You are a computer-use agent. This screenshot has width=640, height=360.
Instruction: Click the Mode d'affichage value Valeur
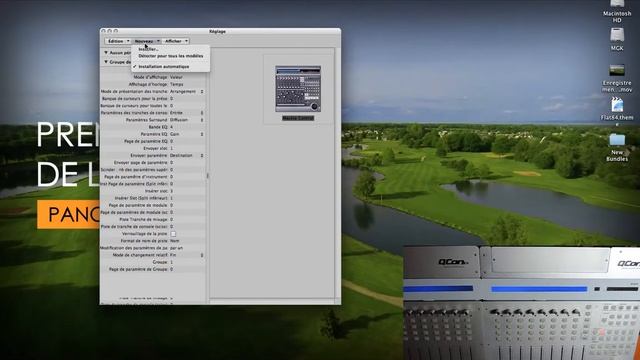[x=176, y=77]
